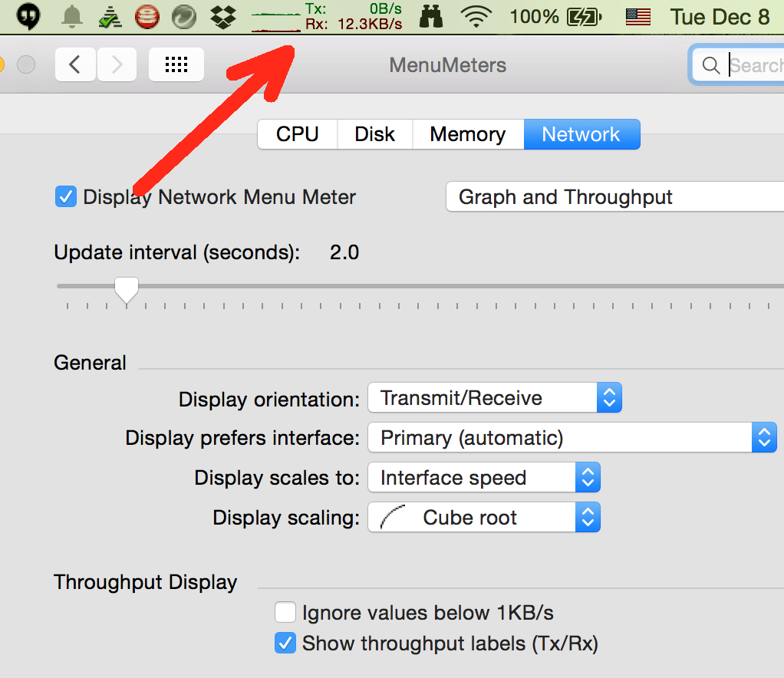
Task: Go back with the left arrow button
Action: coord(74,64)
